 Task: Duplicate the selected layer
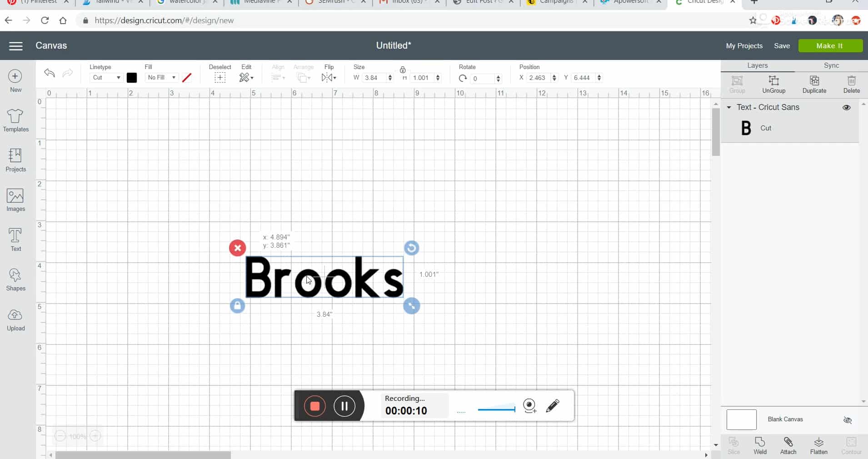(x=814, y=85)
